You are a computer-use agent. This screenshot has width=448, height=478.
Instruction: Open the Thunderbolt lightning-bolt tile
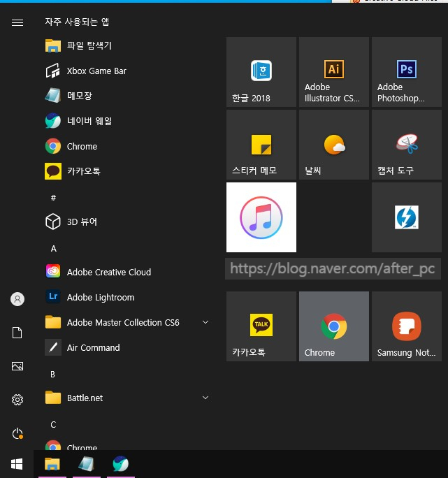click(x=407, y=217)
